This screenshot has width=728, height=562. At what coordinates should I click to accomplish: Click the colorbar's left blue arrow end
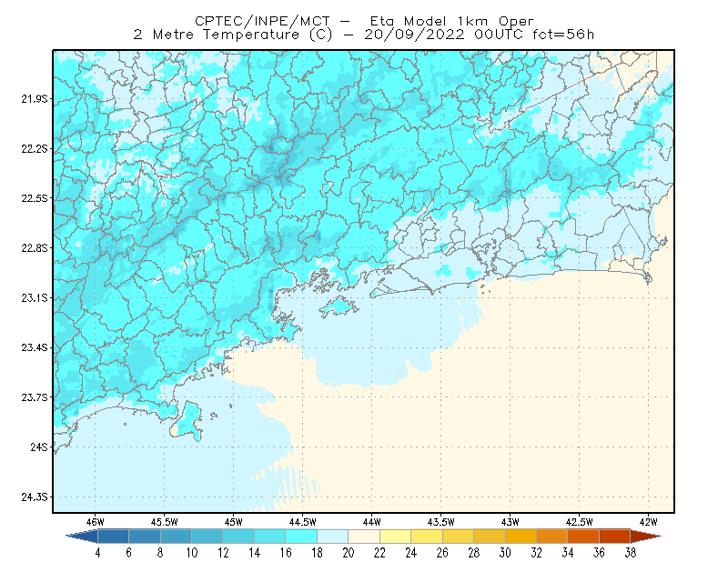click(83, 536)
